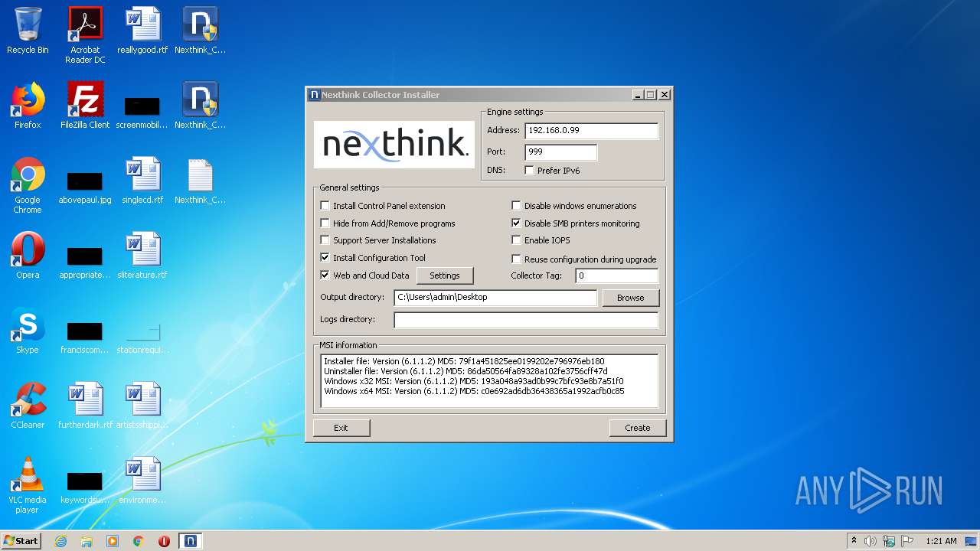Image resolution: width=980 pixels, height=551 pixels.
Task: Open the network tray icon
Action: [x=889, y=541]
